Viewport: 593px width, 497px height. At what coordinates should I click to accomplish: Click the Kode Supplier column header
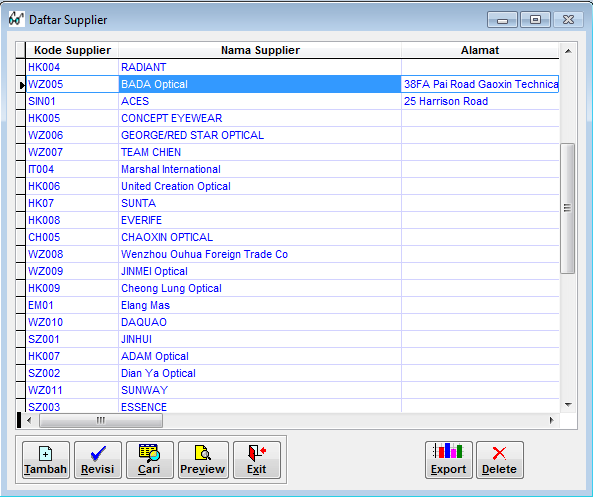(72, 50)
